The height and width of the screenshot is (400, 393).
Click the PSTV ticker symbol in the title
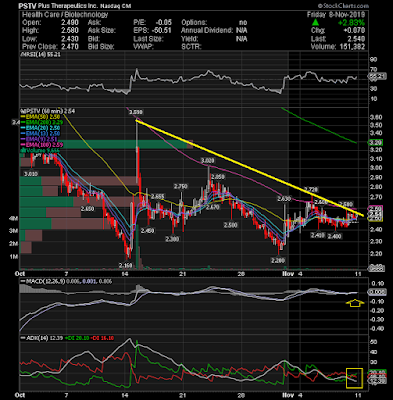click(27, 6)
